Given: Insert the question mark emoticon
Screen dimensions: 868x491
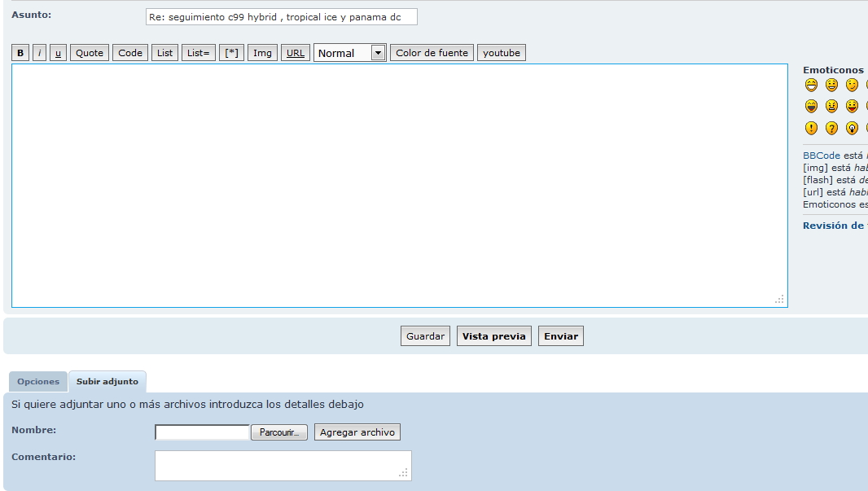Looking at the screenshot, I should pyautogui.click(x=831, y=128).
